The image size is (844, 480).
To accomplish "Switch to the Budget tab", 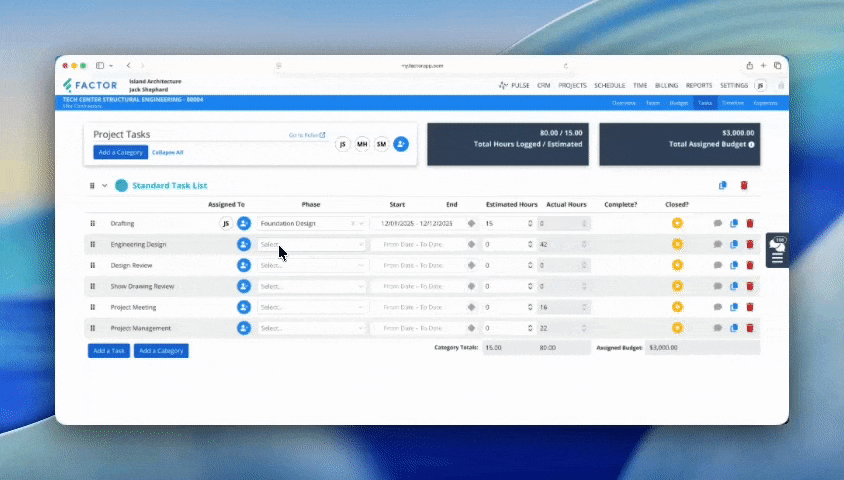I will coord(678,103).
